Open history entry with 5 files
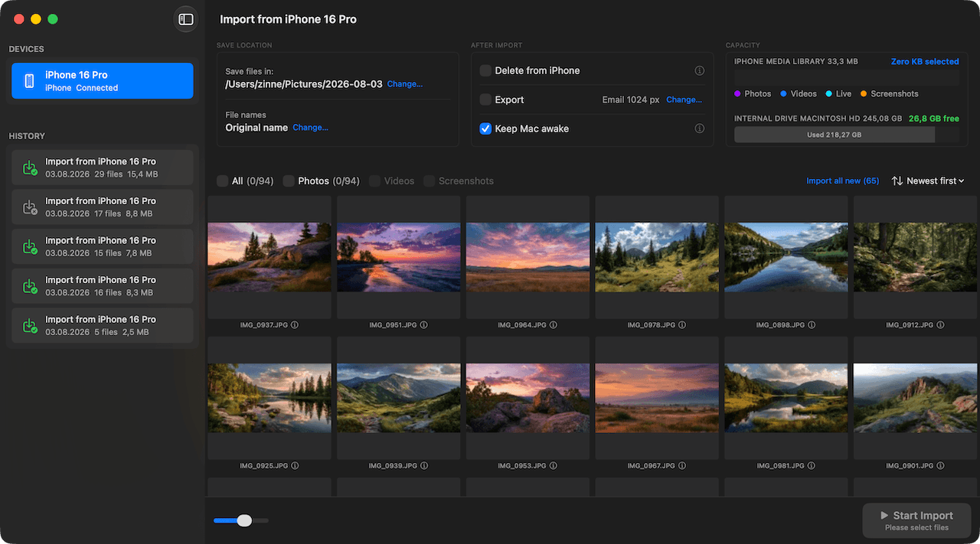 103,326
